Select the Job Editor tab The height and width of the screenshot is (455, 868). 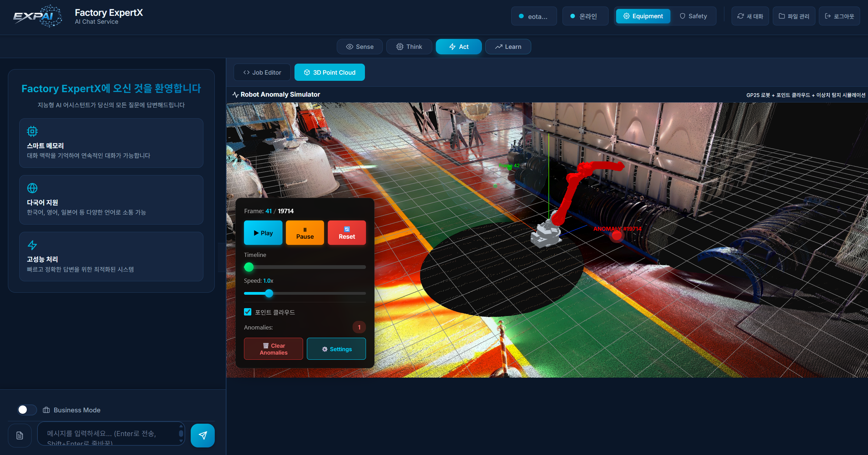(x=262, y=72)
